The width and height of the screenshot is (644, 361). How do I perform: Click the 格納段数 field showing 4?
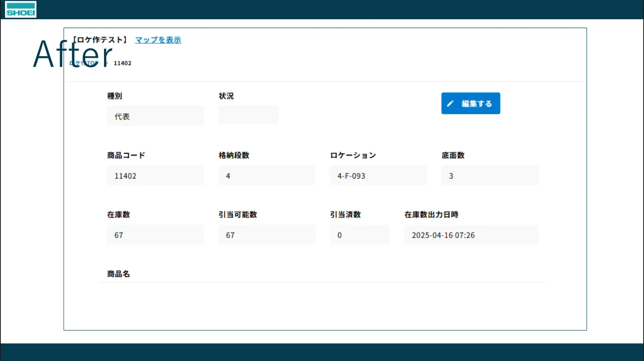tap(267, 176)
